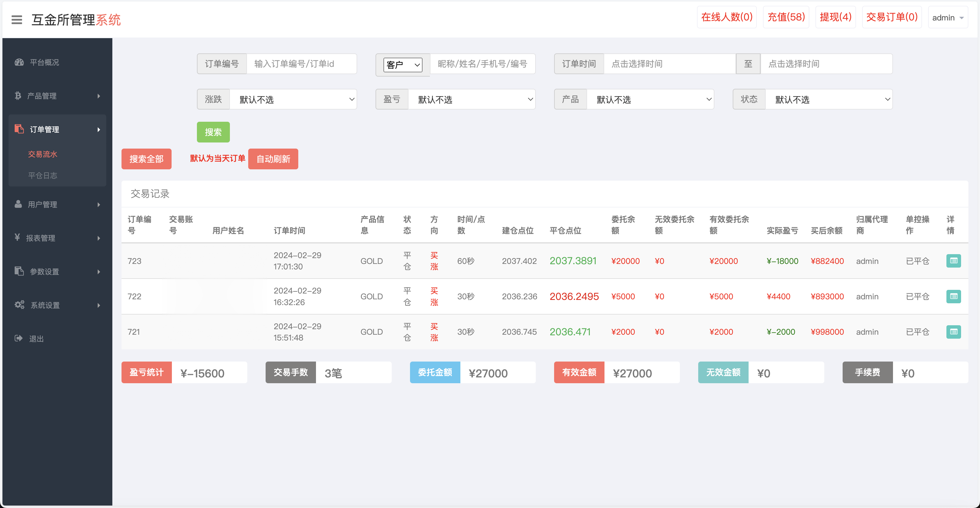Open details icon for order 721
Image resolution: width=980 pixels, height=508 pixels.
click(x=954, y=332)
